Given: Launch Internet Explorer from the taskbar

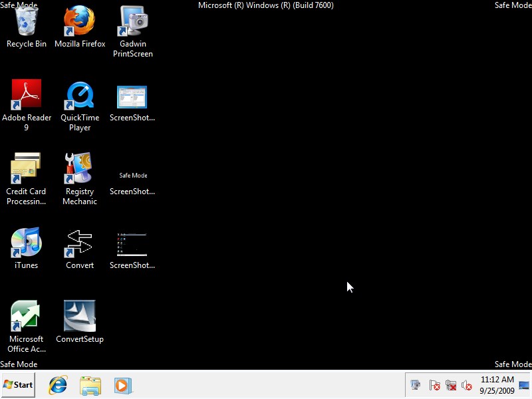Looking at the screenshot, I should [57, 385].
